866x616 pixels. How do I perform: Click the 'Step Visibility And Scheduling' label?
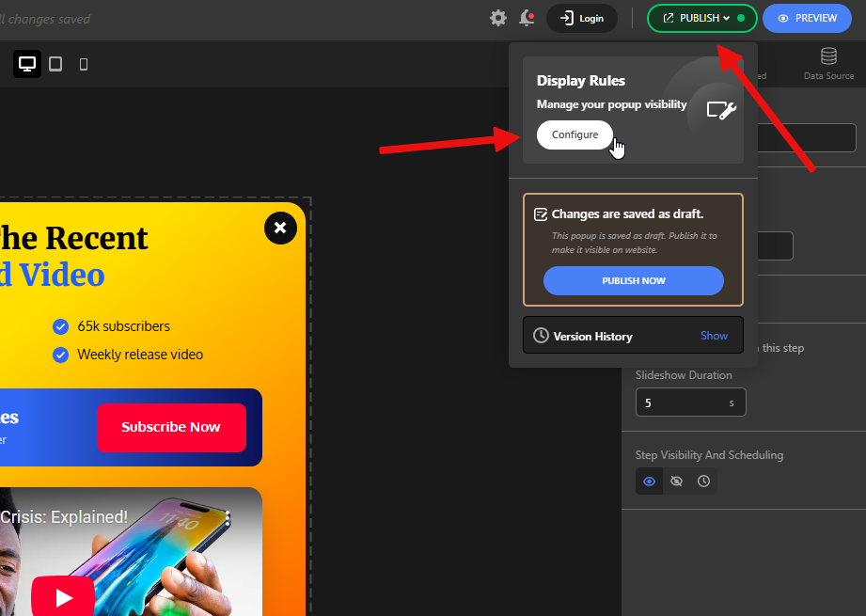pyautogui.click(x=709, y=455)
